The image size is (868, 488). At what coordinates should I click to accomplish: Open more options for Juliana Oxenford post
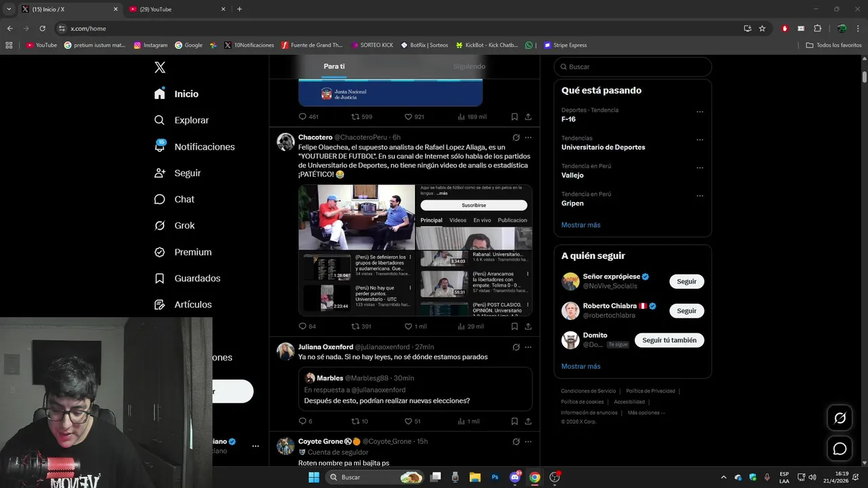[x=528, y=347]
